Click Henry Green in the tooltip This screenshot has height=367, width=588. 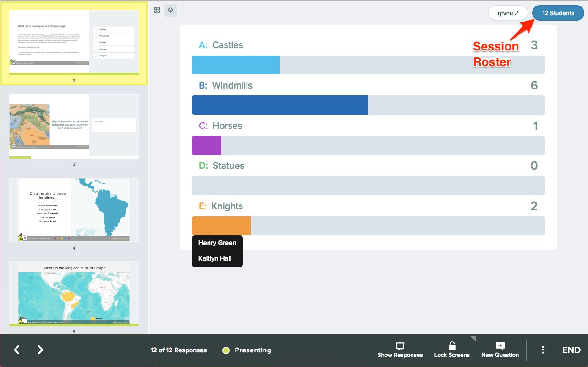[x=217, y=243]
